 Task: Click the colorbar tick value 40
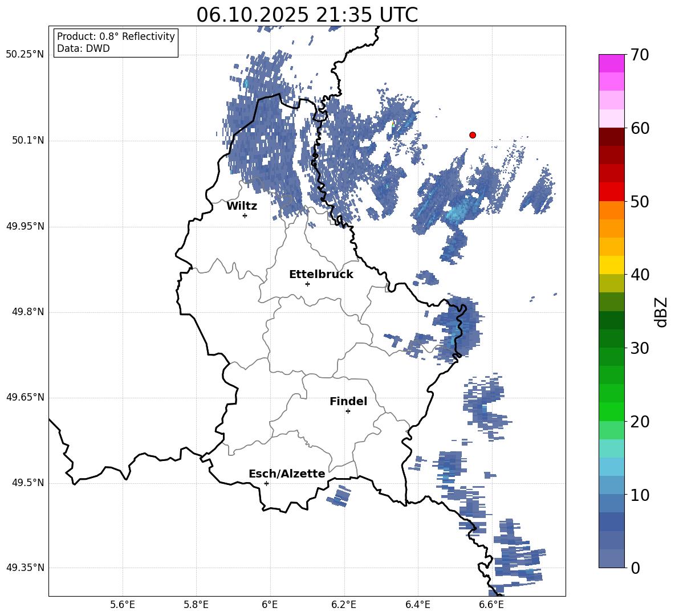pyautogui.click(x=640, y=275)
